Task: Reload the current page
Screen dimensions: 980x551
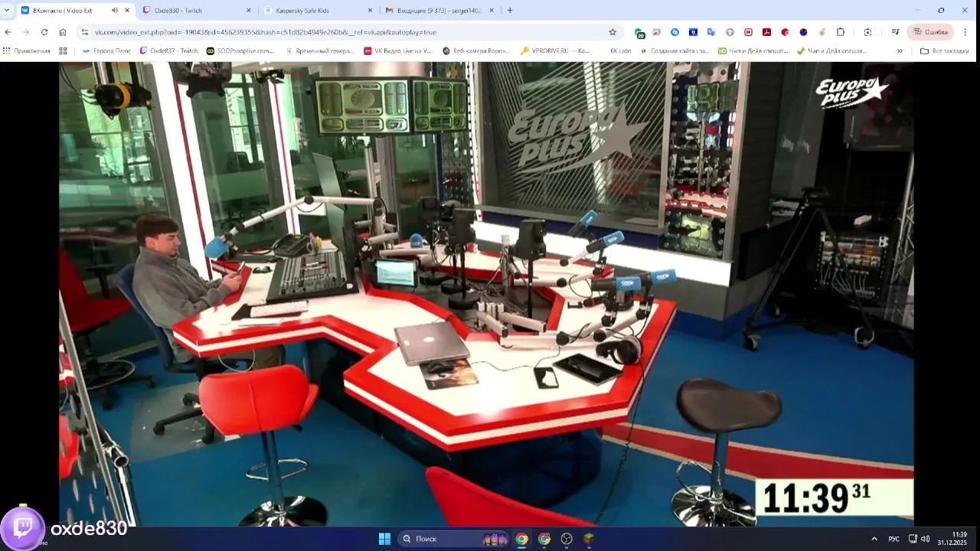Action: click(44, 32)
